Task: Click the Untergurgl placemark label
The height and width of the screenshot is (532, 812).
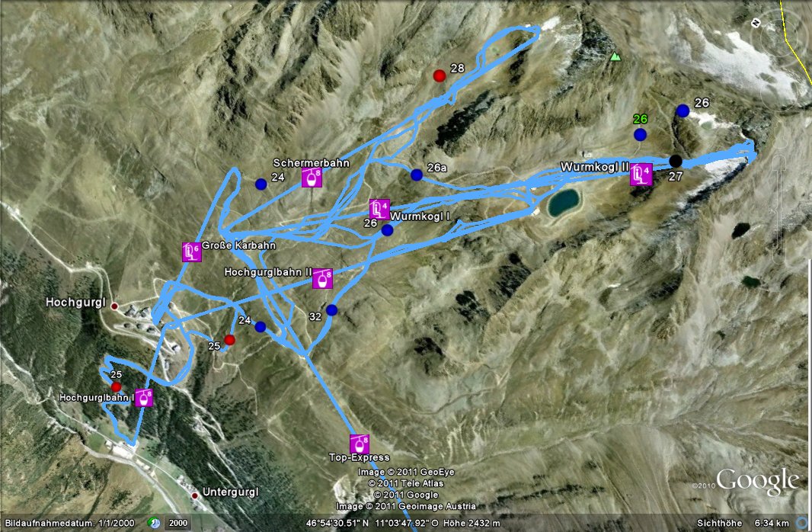Action: click(231, 492)
